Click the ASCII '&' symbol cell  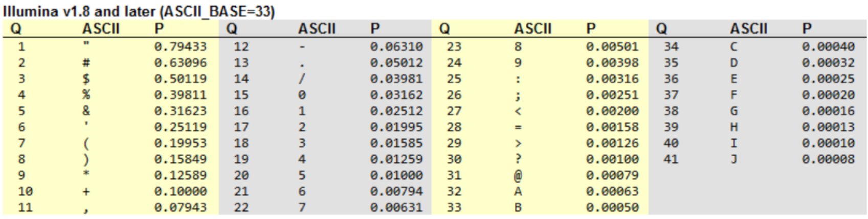(x=86, y=111)
